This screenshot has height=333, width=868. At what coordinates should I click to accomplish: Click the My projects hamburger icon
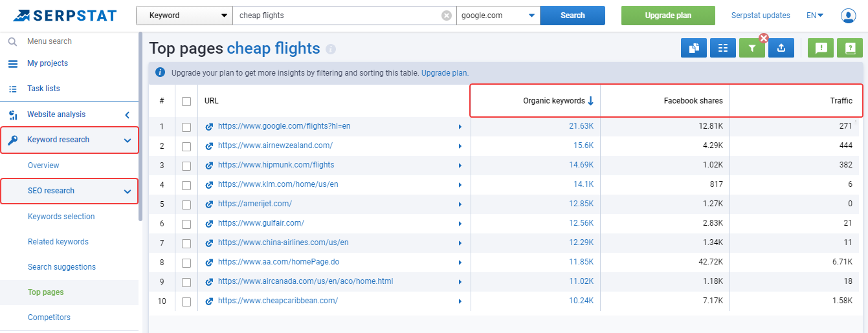point(12,63)
